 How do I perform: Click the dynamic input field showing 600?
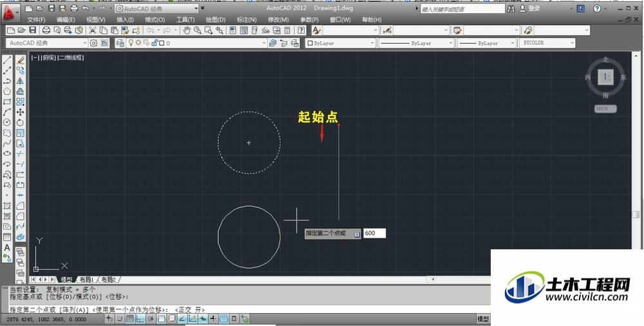click(374, 233)
